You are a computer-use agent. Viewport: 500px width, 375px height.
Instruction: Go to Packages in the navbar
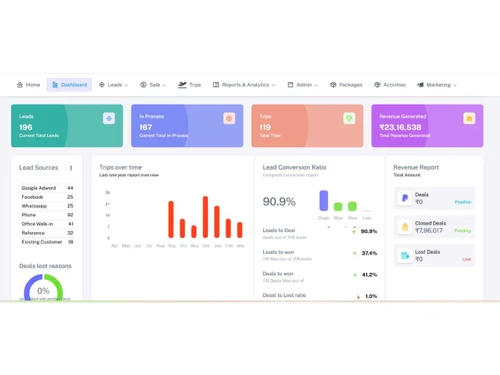[x=346, y=85]
